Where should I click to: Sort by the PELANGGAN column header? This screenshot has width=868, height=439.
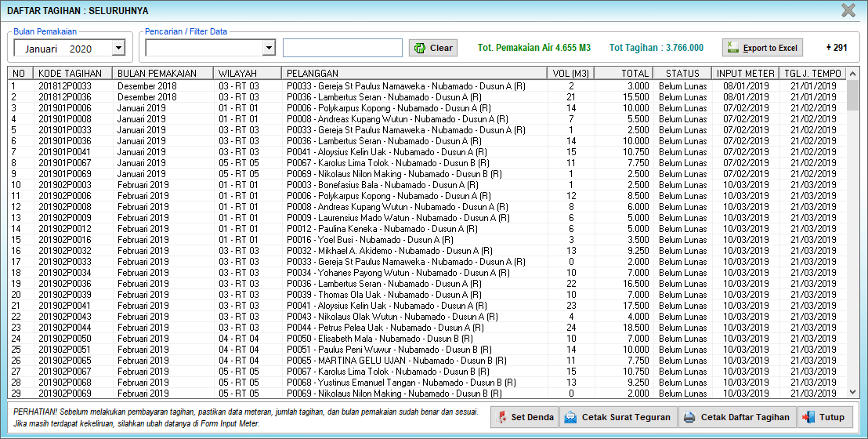coord(414,73)
